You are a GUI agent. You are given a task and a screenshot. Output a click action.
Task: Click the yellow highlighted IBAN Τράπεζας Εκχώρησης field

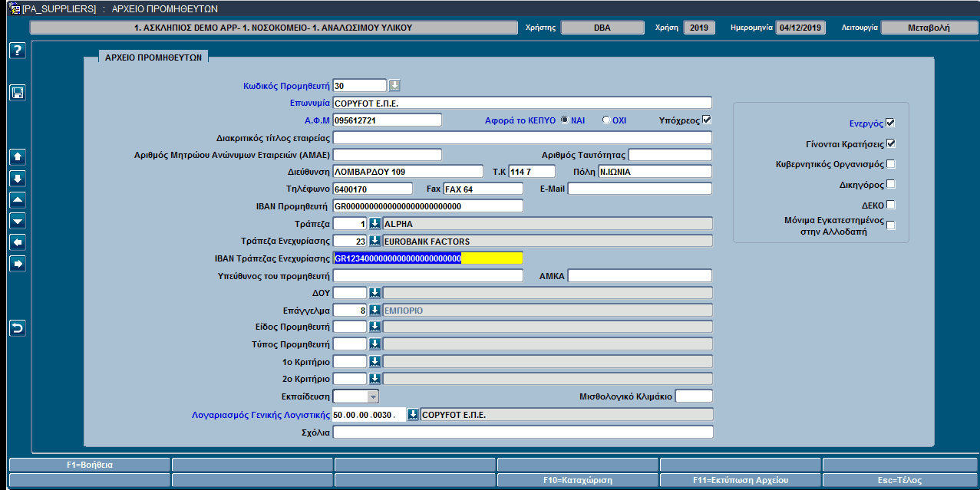point(427,258)
